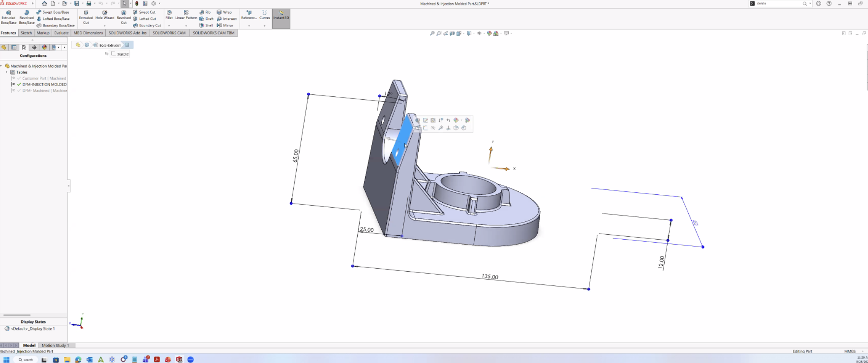The height and width of the screenshot is (363, 868).
Task: Click Edit Sketch in context toolbar
Action: tap(425, 120)
